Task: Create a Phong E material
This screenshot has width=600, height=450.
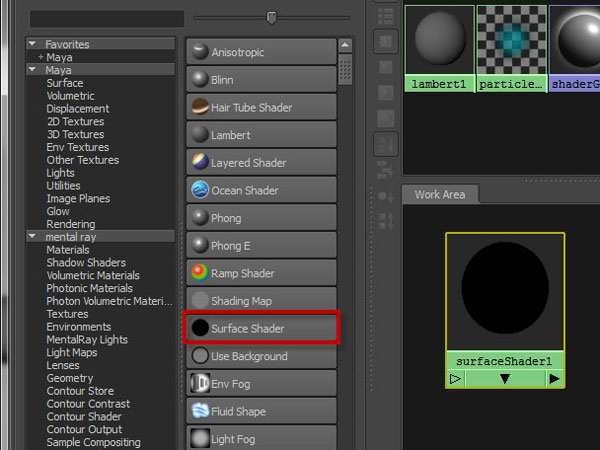Action: click(x=261, y=245)
